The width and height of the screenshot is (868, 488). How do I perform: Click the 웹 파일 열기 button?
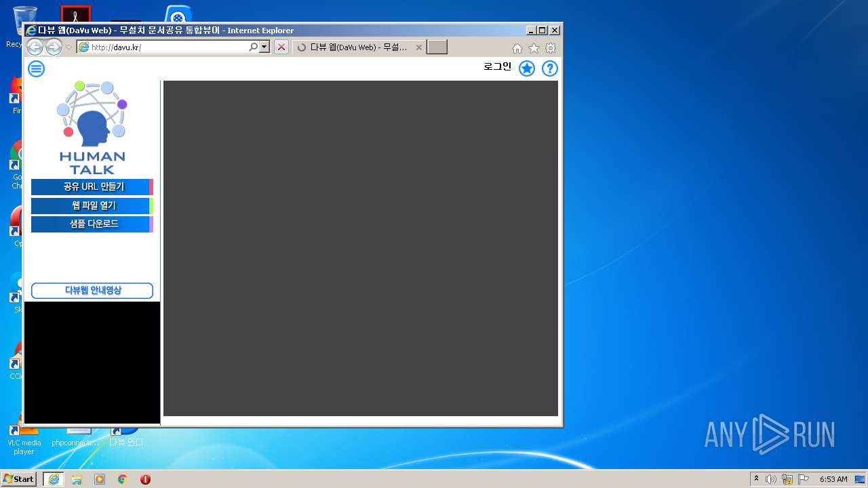pyautogui.click(x=92, y=205)
